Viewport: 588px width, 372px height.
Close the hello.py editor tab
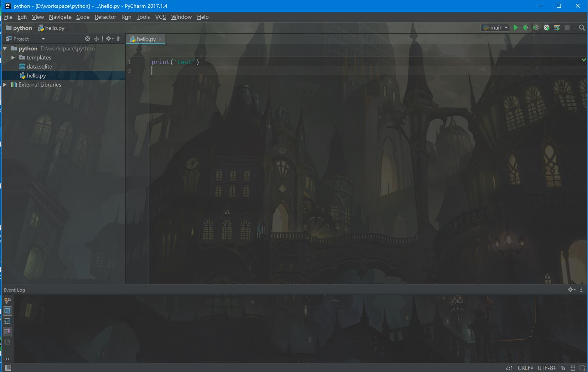tap(161, 39)
